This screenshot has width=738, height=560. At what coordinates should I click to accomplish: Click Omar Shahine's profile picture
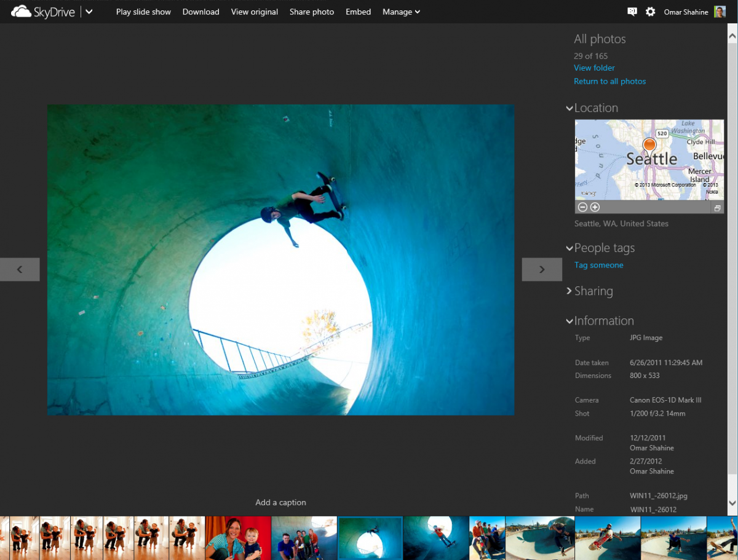coord(720,11)
